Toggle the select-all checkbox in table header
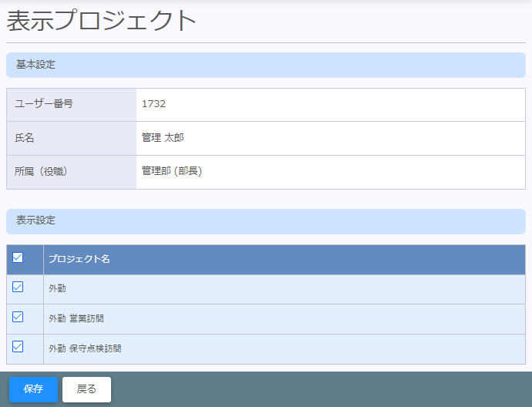 (18, 257)
